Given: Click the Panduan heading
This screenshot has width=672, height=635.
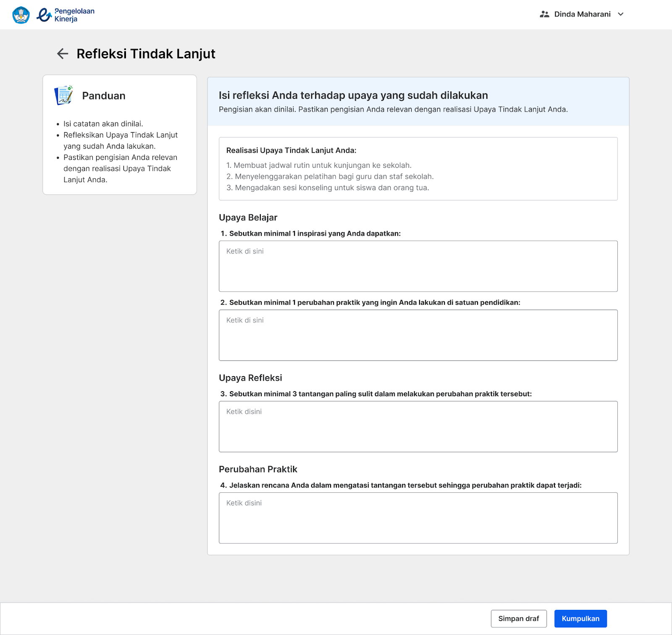Looking at the screenshot, I should pyautogui.click(x=104, y=96).
